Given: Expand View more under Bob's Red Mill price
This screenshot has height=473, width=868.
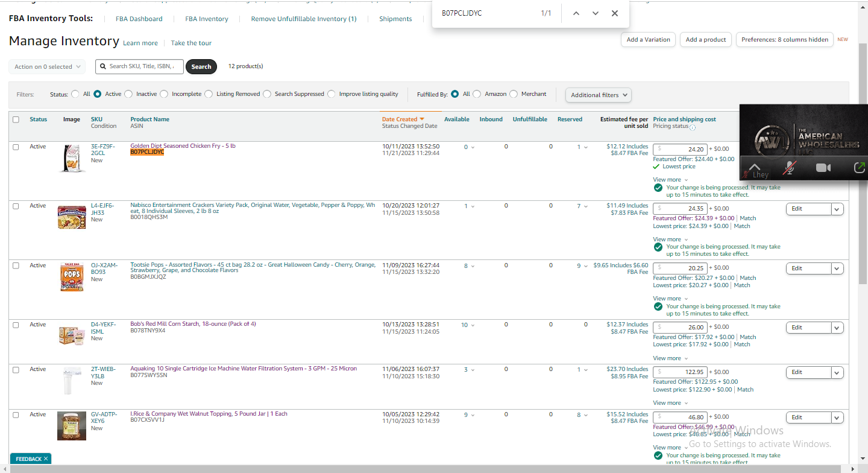Looking at the screenshot, I should [x=670, y=358].
